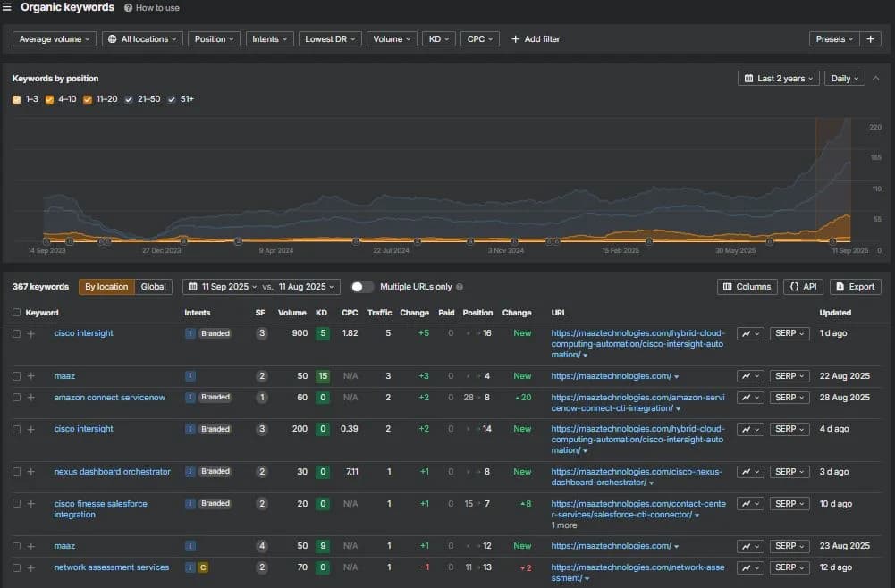Open the trend chart icon for nexus dashboard orchestrator
The width and height of the screenshot is (895, 588).
click(750, 472)
